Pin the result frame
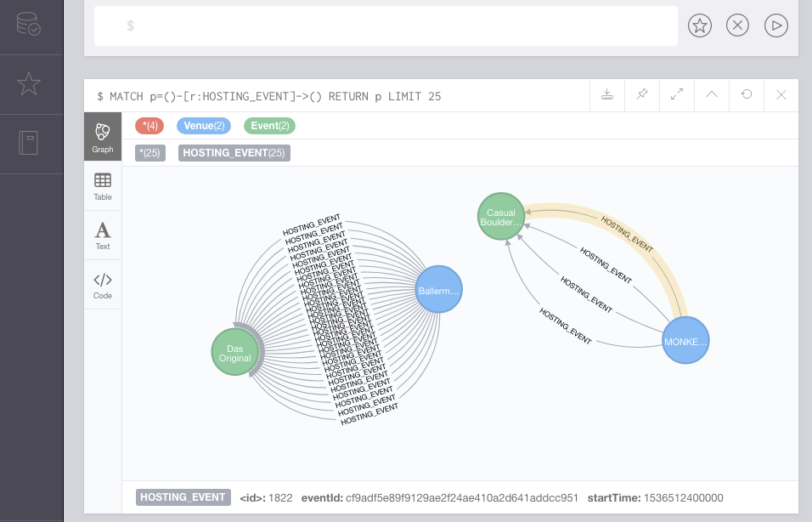The image size is (812, 522). [x=642, y=95]
